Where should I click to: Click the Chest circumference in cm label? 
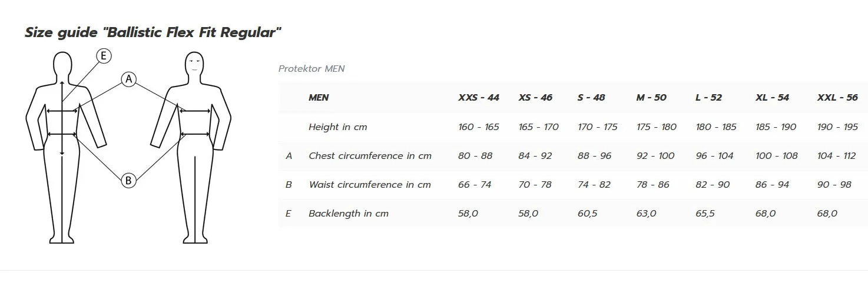pyautogui.click(x=370, y=156)
